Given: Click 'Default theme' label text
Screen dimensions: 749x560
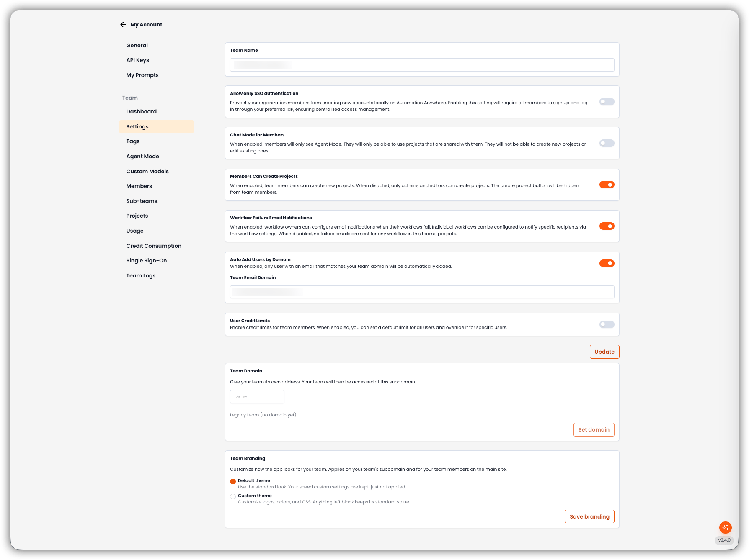Looking at the screenshot, I should point(254,480).
